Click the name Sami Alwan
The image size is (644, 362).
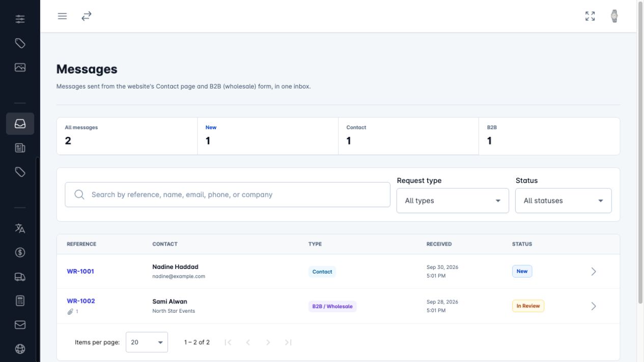170,301
